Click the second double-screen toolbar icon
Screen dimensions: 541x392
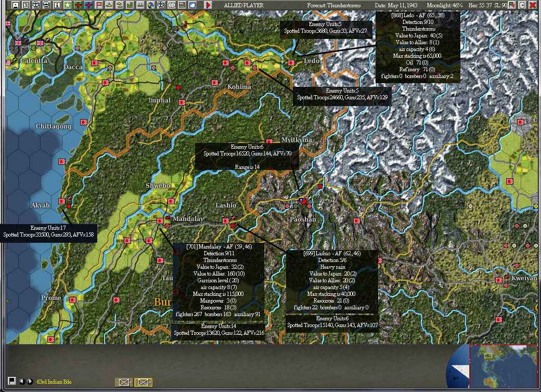pos(47,5)
